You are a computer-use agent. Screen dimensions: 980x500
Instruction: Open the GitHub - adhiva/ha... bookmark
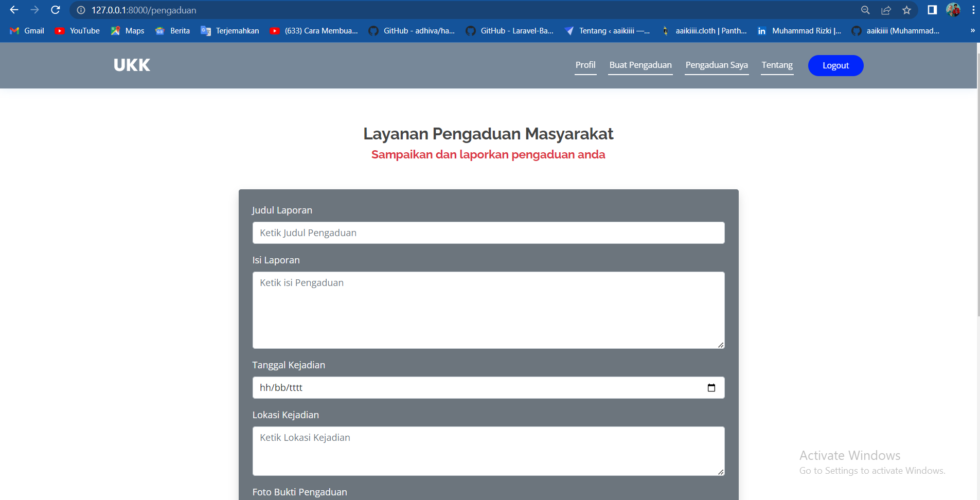[412, 31]
